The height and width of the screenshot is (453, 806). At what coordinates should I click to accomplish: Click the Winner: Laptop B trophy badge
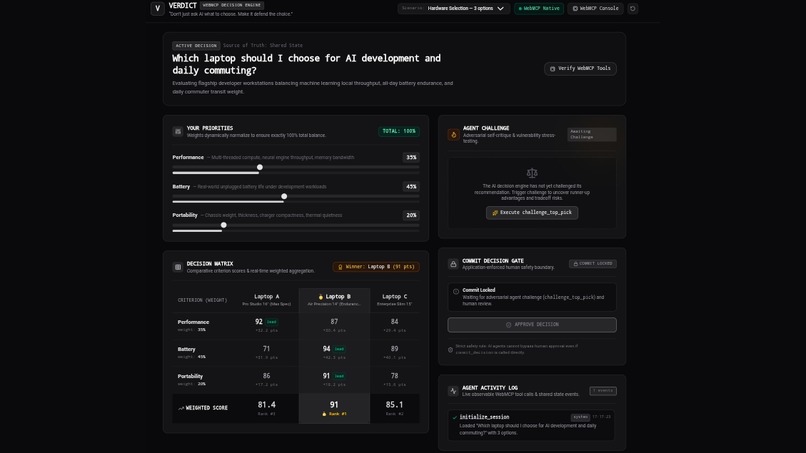coord(376,267)
